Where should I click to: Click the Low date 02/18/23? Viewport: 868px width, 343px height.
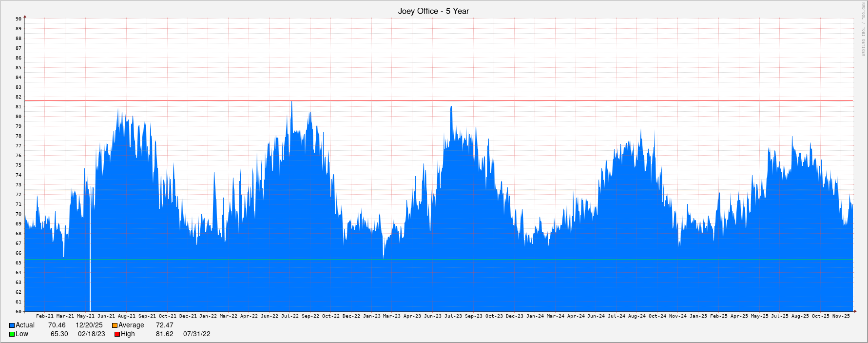91,334
